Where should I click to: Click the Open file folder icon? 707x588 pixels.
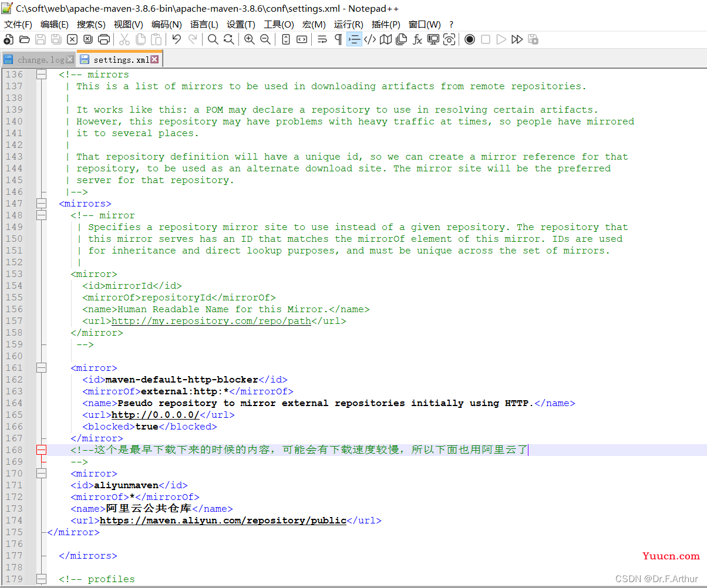pos(24,39)
